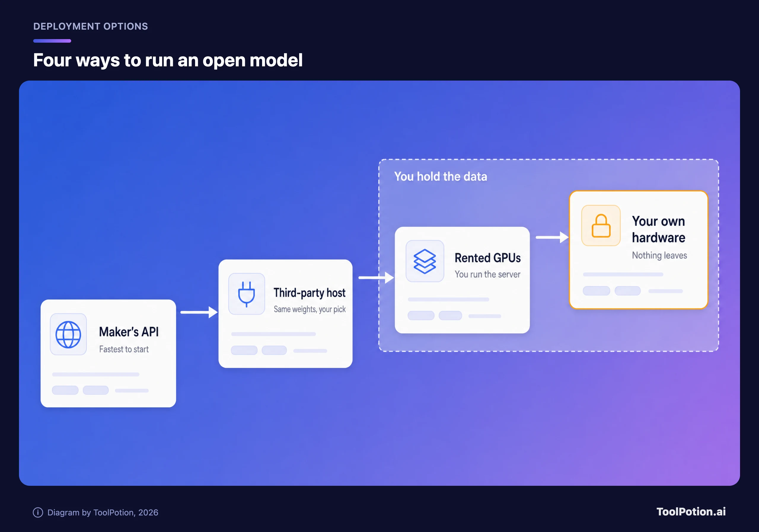
Task: Click the globe icon on Maker's API card
Action: click(68, 334)
